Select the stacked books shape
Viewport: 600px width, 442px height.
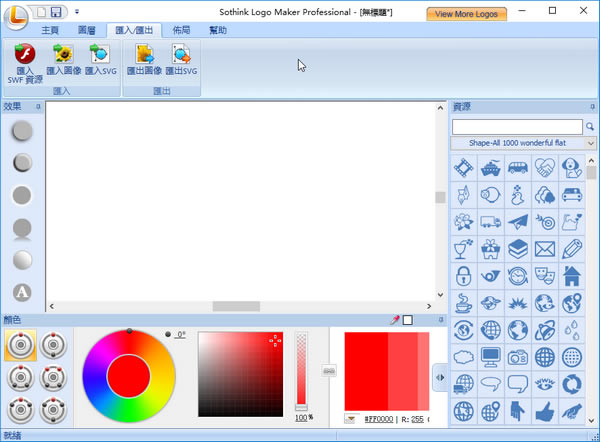point(518,249)
